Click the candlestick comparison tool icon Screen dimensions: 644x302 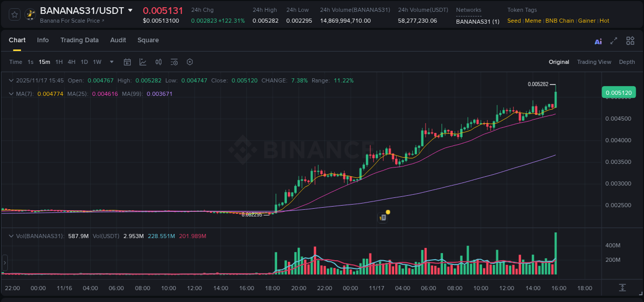pos(159,62)
